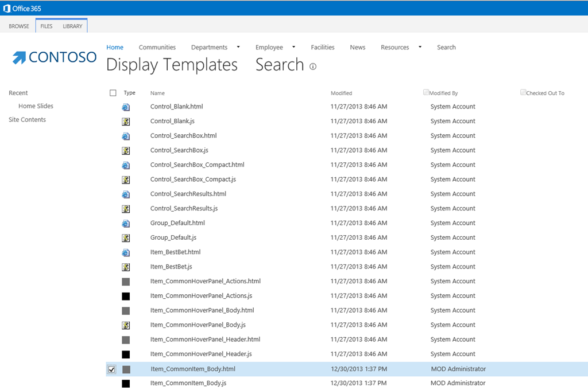Viewport: 588px width, 390px height.
Task: Open the Facilities navigation item
Action: coord(323,47)
